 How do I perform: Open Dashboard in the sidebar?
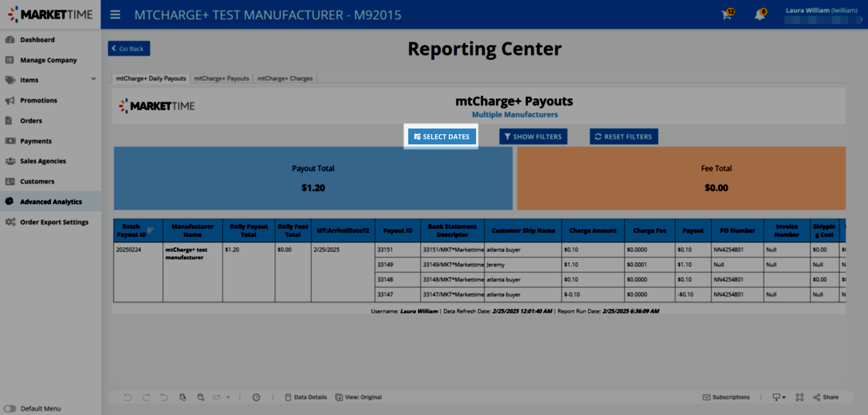pyautogui.click(x=37, y=40)
